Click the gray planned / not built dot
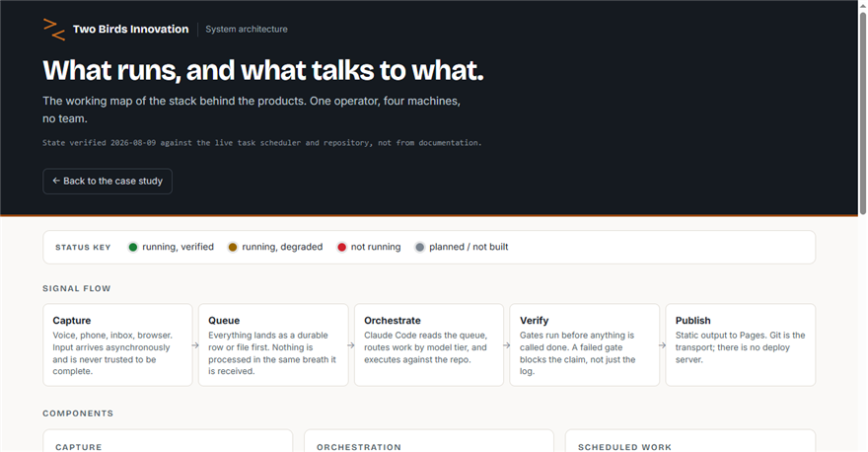Screen dimensions: 868x452 [419, 247]
